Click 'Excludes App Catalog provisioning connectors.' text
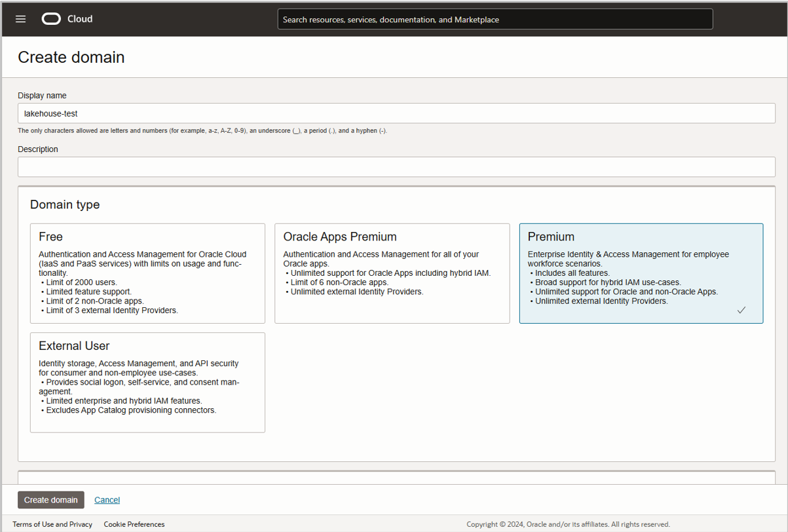Image resolution: width=788 pixels, height=532 pixels. [x=131, y=410]
